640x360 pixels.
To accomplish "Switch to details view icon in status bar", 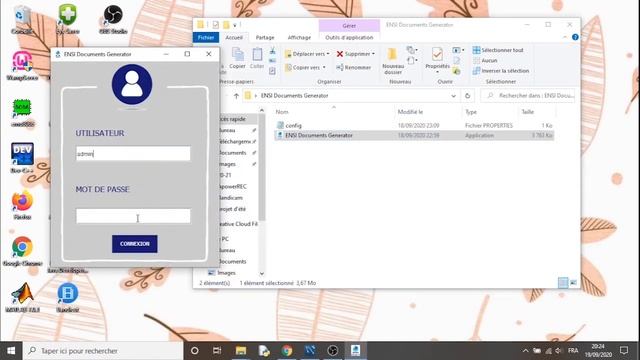I will [563, 283].
